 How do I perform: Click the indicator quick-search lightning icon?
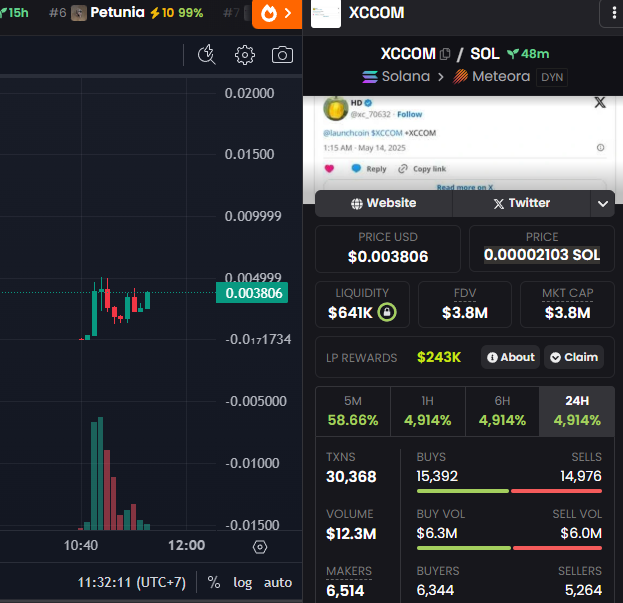207,55
